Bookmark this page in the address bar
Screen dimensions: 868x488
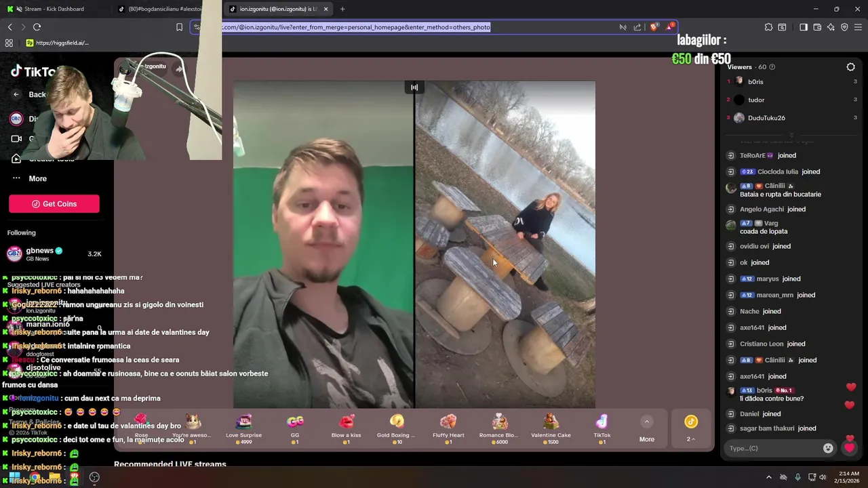[179, 27]
